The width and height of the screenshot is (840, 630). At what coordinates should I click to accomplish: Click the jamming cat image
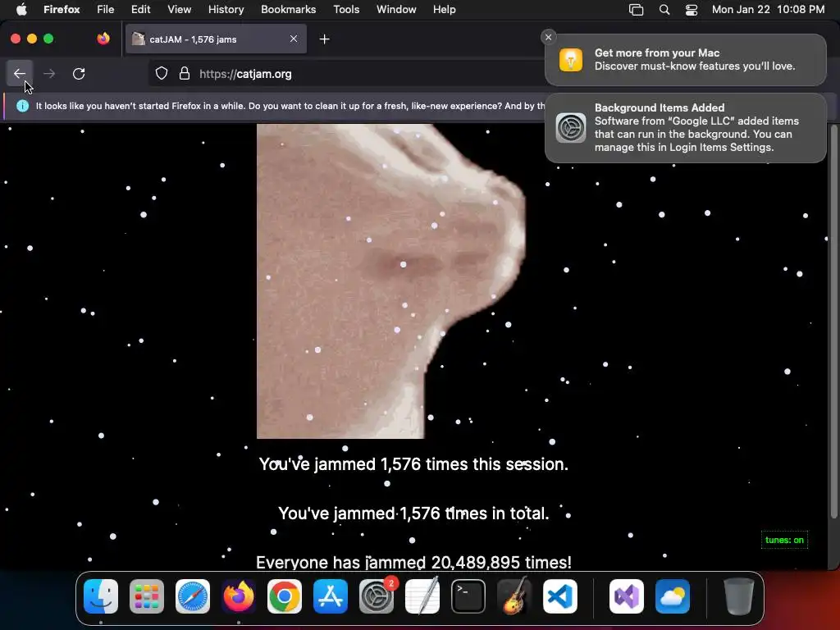(x=391, y=281)
